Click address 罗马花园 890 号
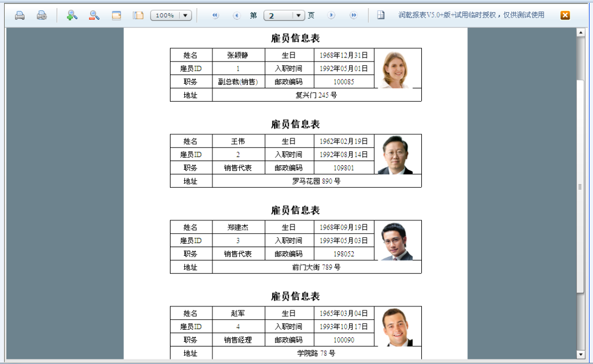The image size is (593, 364). pyautogui.click(x=317, y=181)
